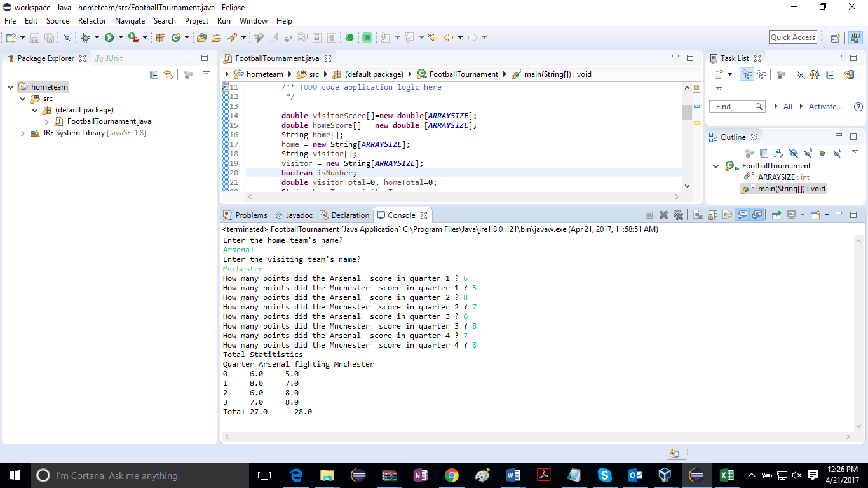Click the Back navigation arrow in toolbar
Screen dimensions: 868x488
tap(449, 37)
